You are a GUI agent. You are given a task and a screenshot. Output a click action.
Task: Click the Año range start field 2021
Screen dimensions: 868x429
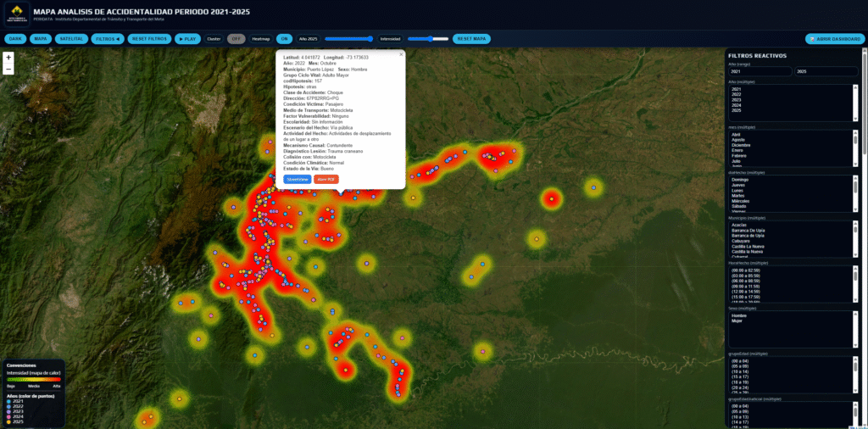760,71
